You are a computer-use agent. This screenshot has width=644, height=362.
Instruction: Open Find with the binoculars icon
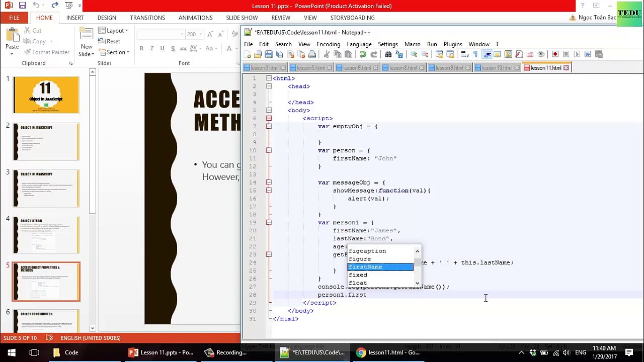(388, 54)
